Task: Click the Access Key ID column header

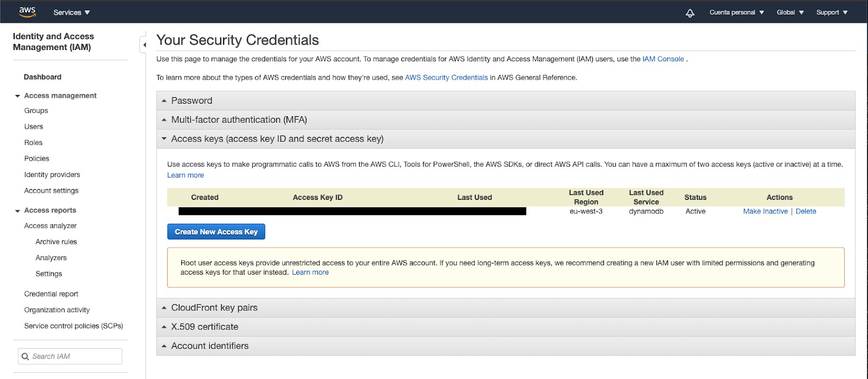Action: 317,198
